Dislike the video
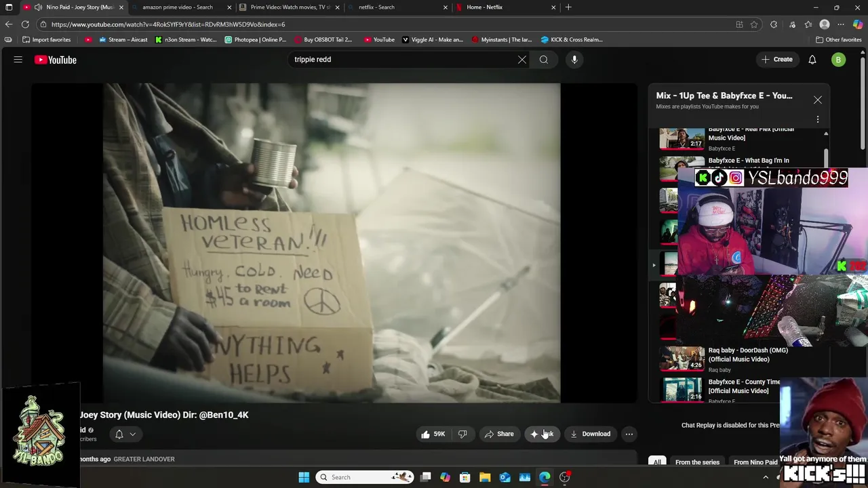The image size is (868, 488). [462, 434]
